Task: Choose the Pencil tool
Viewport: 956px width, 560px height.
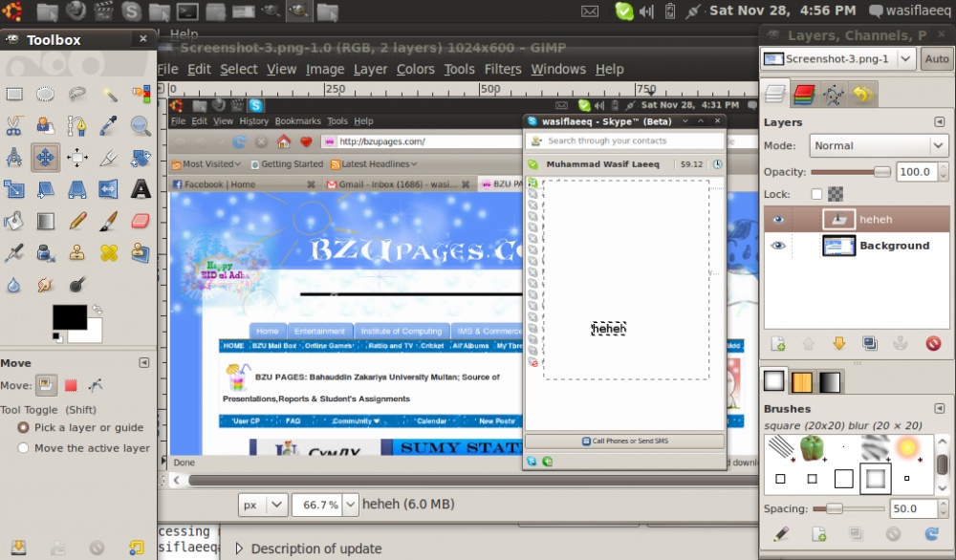Action: [x=77, y=221]
